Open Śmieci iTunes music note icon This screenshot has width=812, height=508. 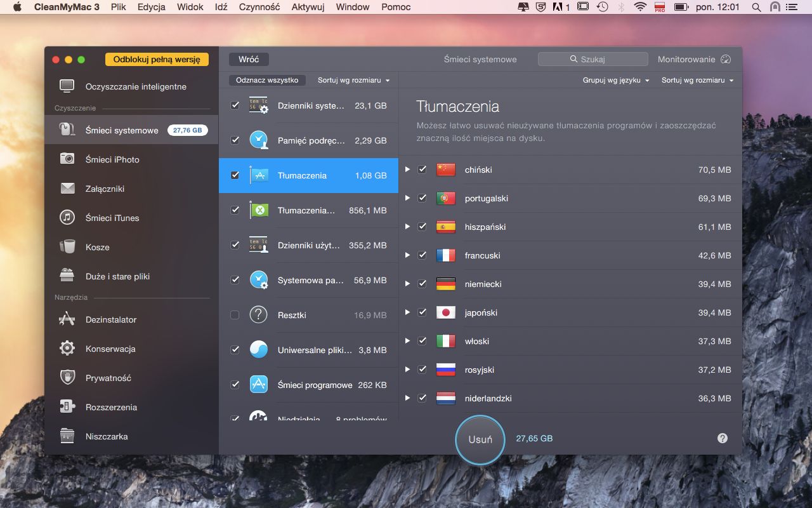tap(67, 218)
